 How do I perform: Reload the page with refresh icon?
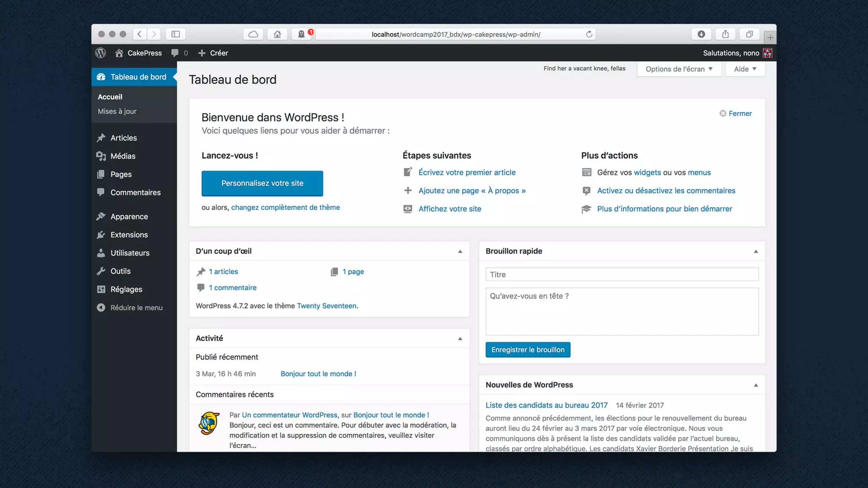(x=589, y=34)
